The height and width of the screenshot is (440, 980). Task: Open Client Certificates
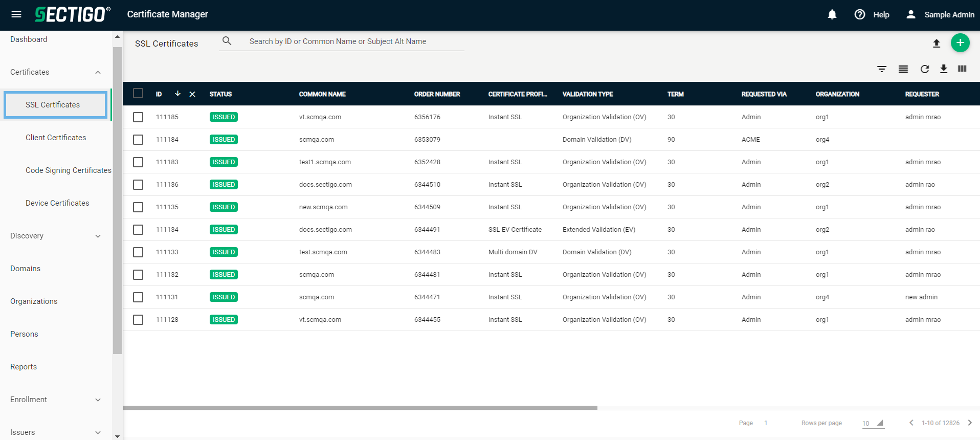click(x=56, y=138)
